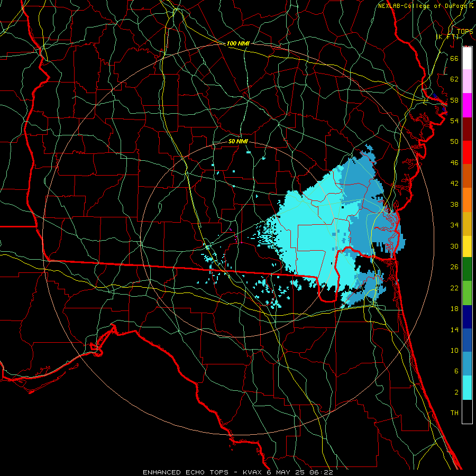The image size is (476, 476).
Task: Click the gold legend swatch near 34
Action: coord(467,224)
